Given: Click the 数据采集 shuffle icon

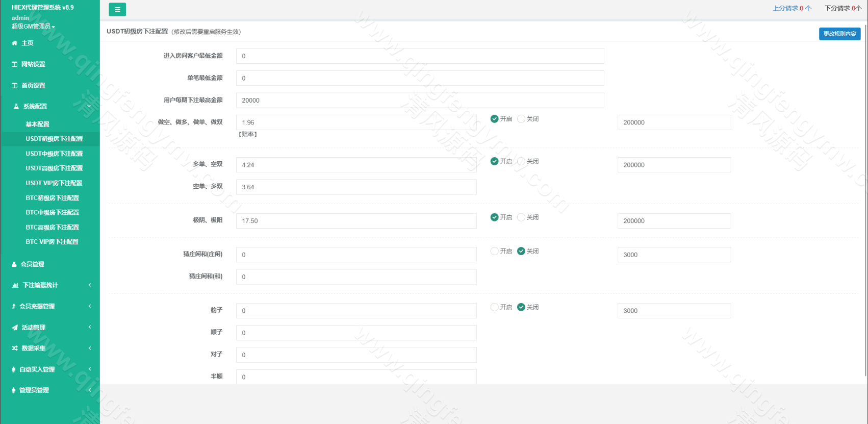Looking at the screenshot, I should pyautogui.click(x=14, y=348).
